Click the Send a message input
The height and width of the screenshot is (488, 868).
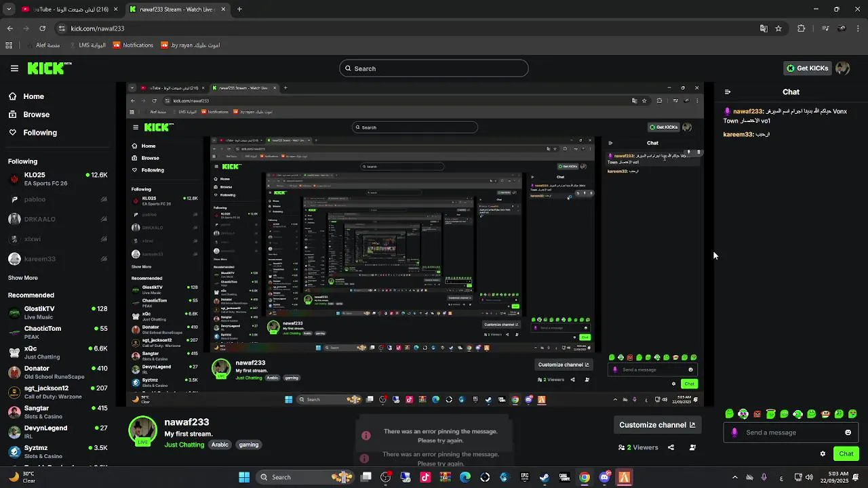(790, 432)
